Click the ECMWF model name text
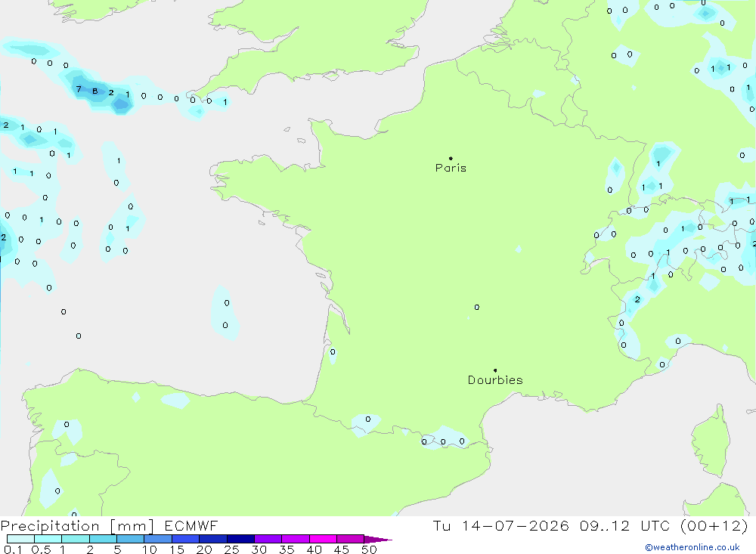Viewport: 756px width, 554px height. click(x=191, y=525)
